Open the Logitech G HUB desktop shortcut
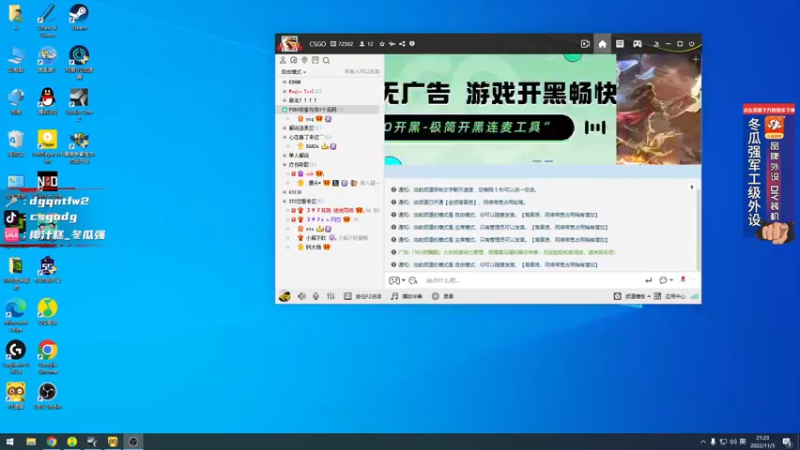The height and width of the screenshot is (450, 800). (x=16, y=357)
